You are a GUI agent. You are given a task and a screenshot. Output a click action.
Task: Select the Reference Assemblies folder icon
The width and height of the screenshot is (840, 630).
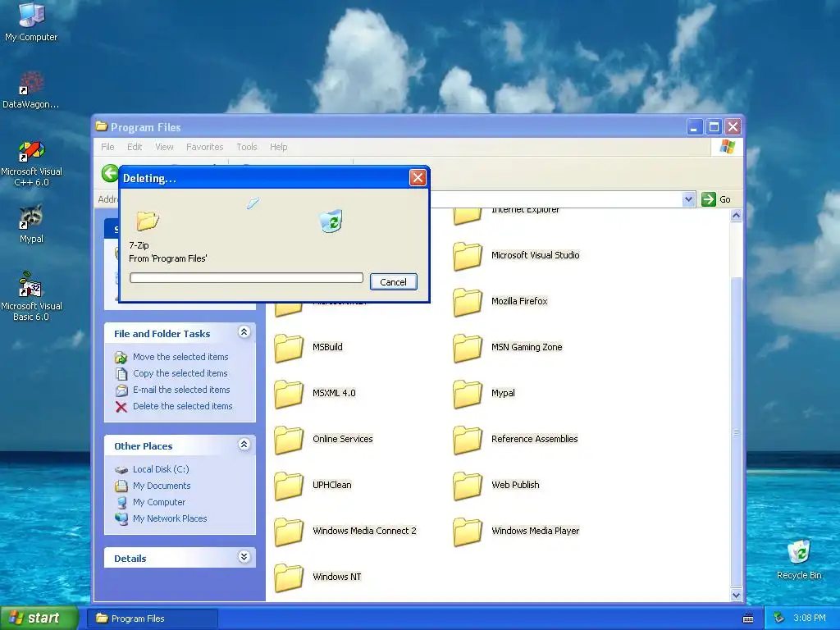(467, 440)
